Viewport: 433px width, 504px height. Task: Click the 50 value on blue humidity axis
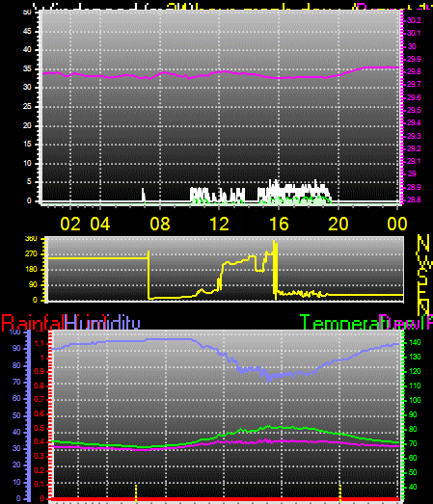pyautogui.click(x=16, y=415)
